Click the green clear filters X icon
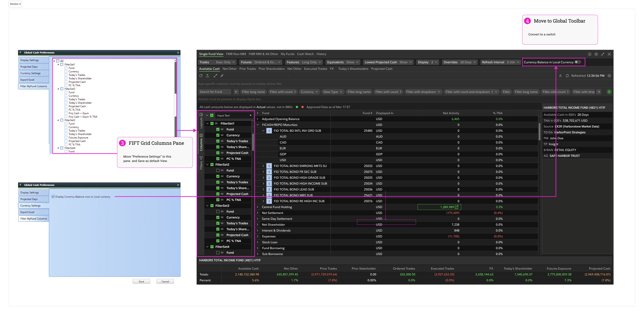Viewport: 644px width, 315px height. (609, 92)
